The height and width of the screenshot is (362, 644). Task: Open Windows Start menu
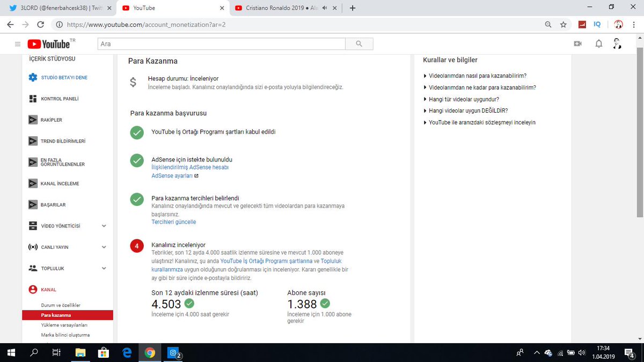[11, 352]
